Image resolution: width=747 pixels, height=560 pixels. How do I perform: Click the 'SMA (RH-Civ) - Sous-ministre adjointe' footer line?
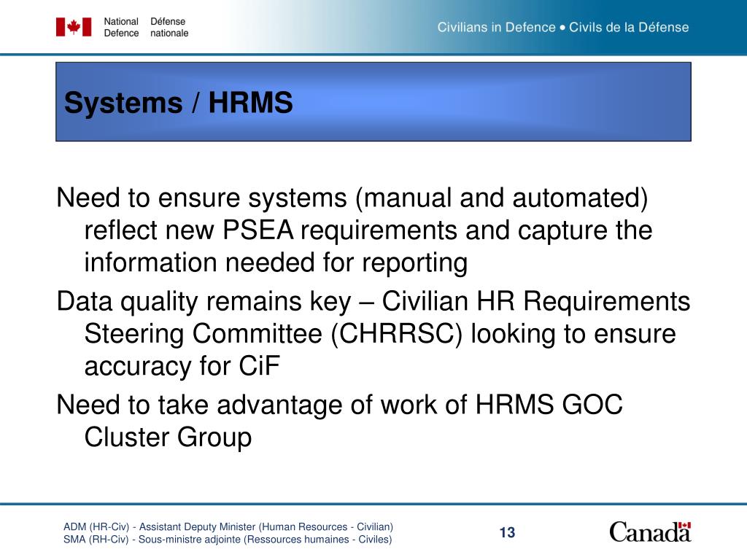coord(228,540)
